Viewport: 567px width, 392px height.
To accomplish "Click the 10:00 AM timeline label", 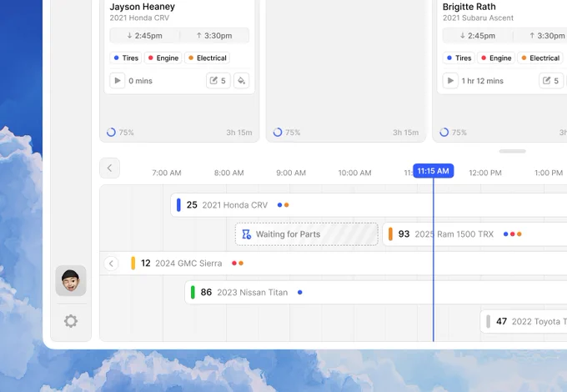I will (x=354, y=173).
